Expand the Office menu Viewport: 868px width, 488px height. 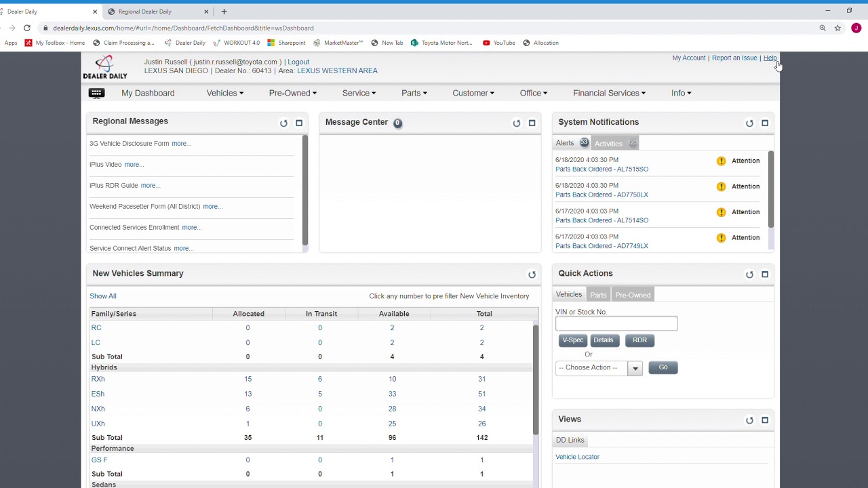(x=534, y=93)
